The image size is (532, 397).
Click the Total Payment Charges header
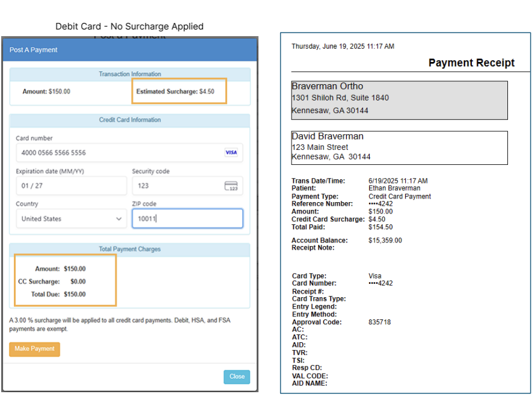click(130, 249)
